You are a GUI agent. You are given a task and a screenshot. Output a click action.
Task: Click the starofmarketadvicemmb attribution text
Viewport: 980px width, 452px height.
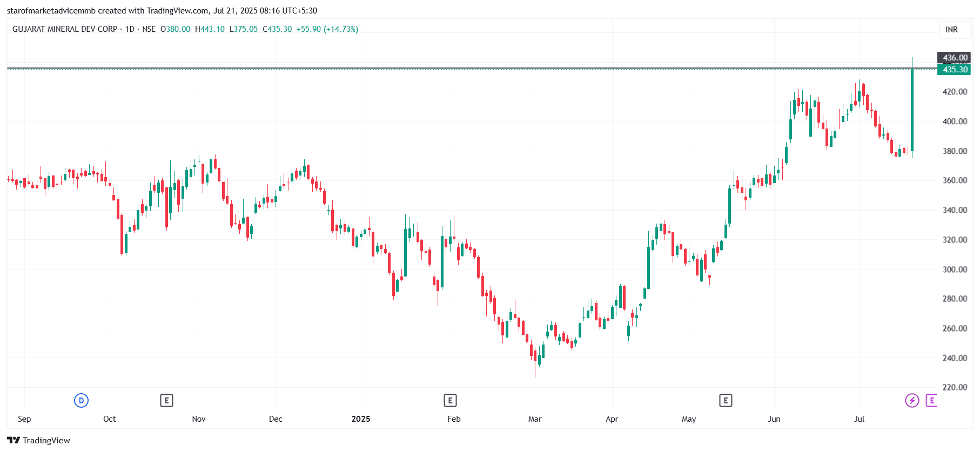[51, 11]
